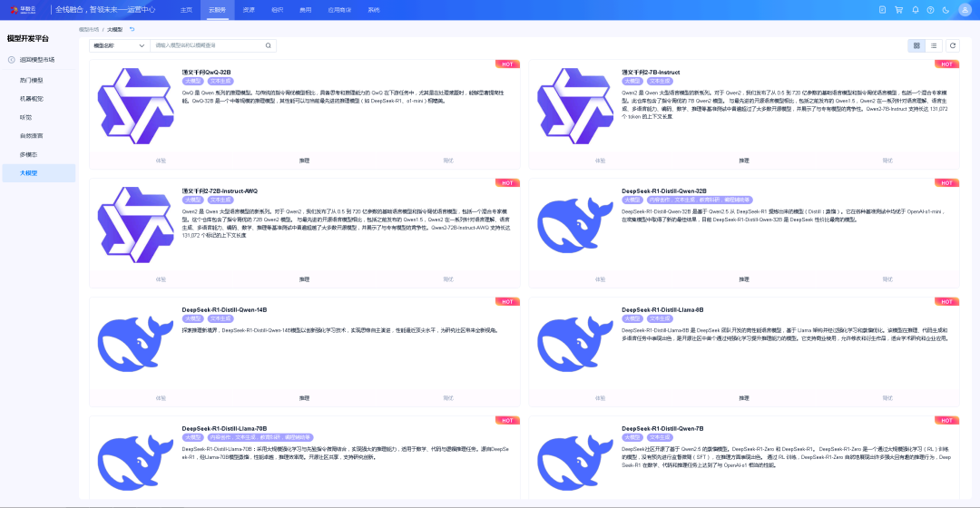980x508 pixels.
Task: Open the 模型名称 search-type dropdown
Action: pos(120,45)
